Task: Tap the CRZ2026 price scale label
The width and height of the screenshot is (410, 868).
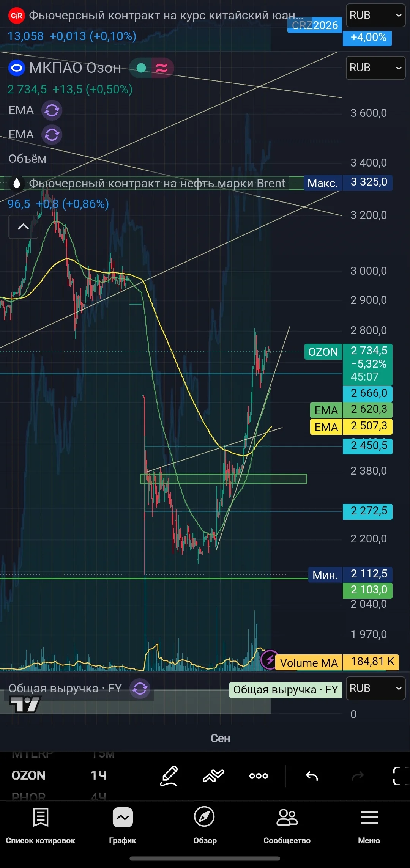Action: [x=315, y=25]
